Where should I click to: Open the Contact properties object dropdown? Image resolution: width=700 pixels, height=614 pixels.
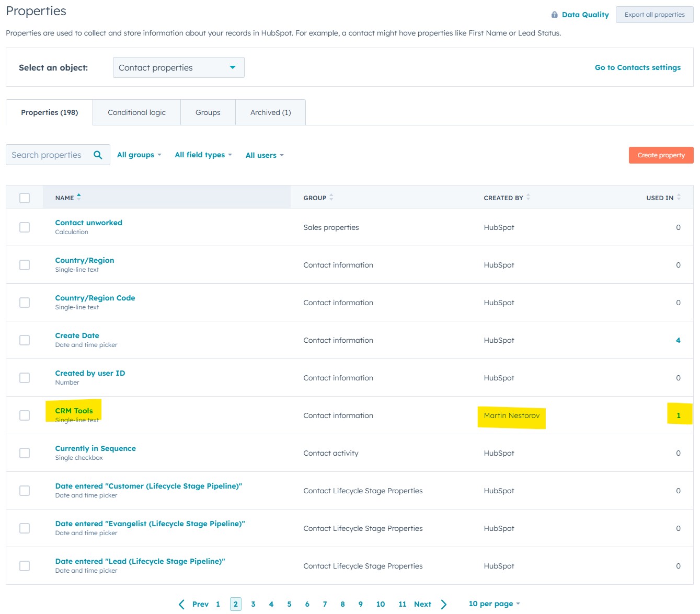pos(179,67)
